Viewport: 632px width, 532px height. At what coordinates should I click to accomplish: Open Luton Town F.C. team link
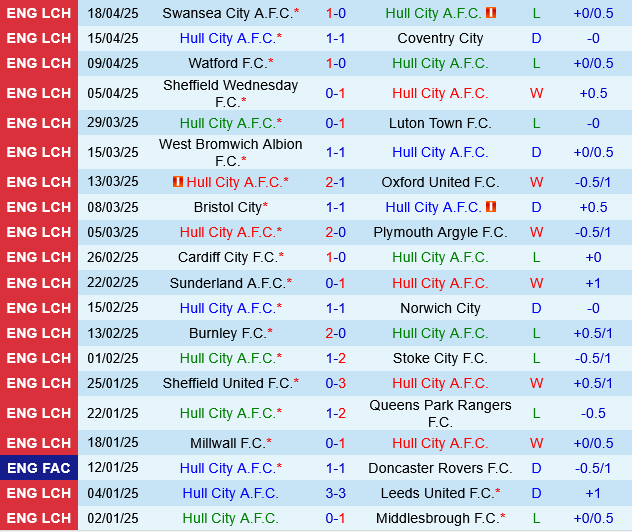pyautogui.click(x=440, y=123)
